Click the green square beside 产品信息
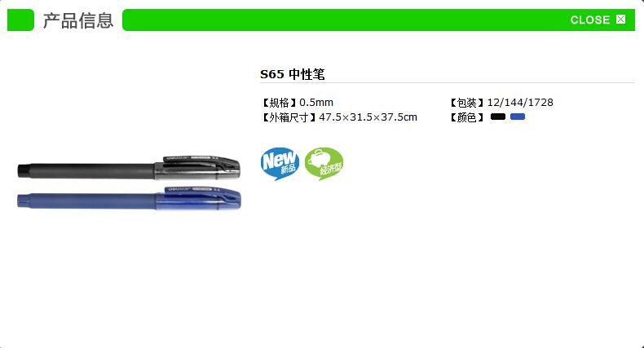This screenshot has height=348, width=644. (20, 20)
